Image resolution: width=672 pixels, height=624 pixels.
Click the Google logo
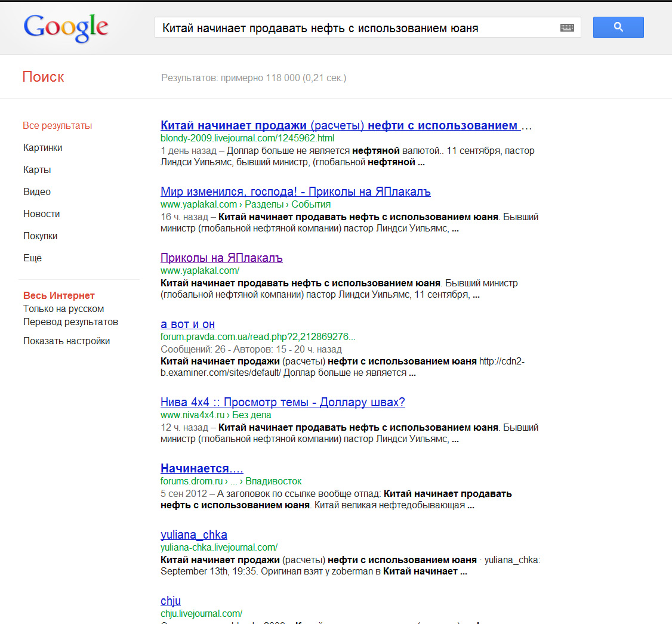click(x=66, y=28)
